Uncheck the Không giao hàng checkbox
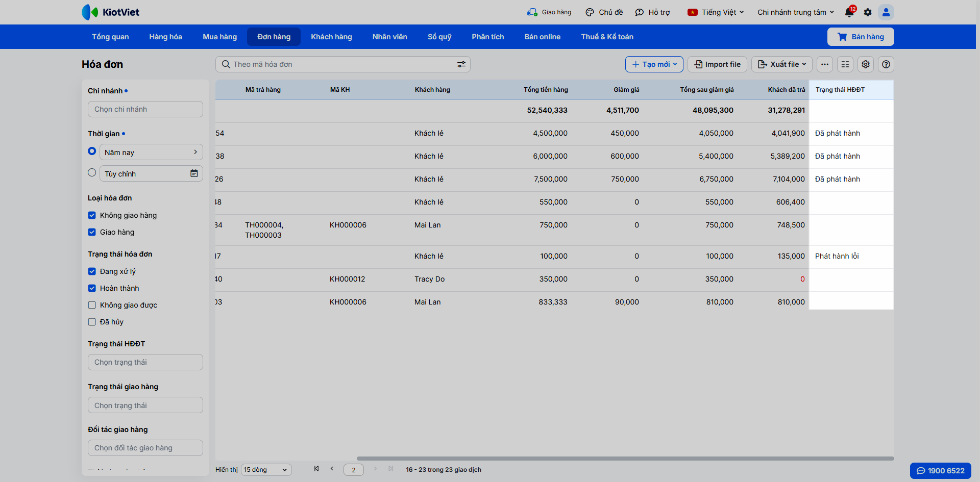Viewport: 980px width, 482px height. 92,215
